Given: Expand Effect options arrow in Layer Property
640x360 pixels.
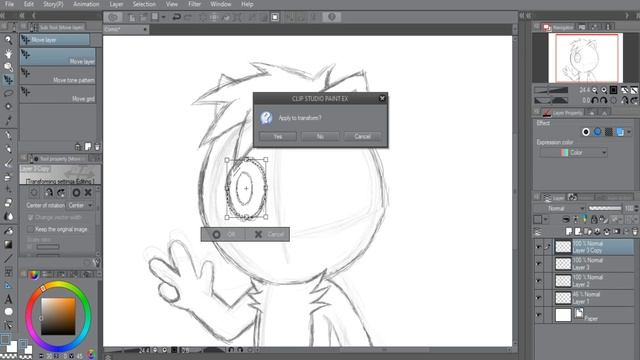Looking at the screenshot, I should tap(629, 132).
